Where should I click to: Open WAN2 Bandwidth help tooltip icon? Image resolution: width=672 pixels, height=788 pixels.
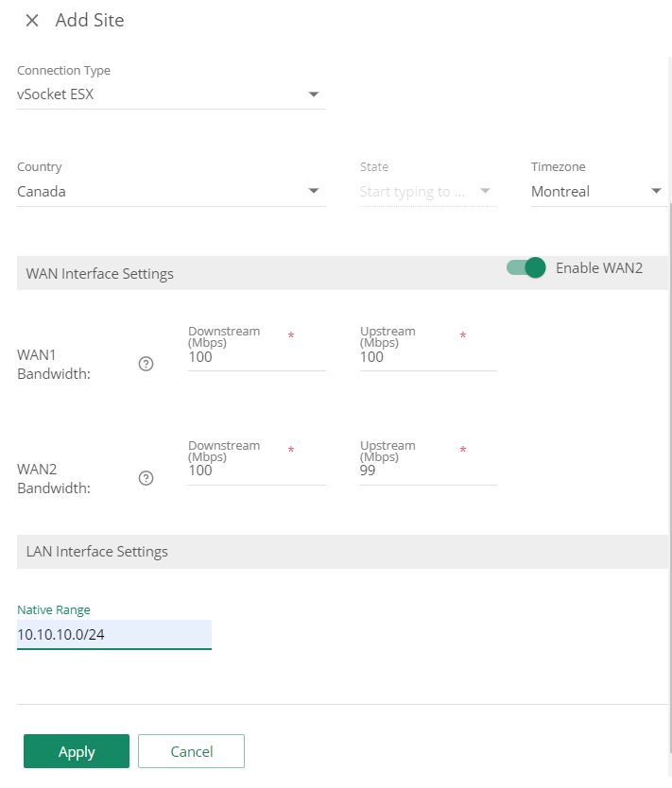coord(146,478)
